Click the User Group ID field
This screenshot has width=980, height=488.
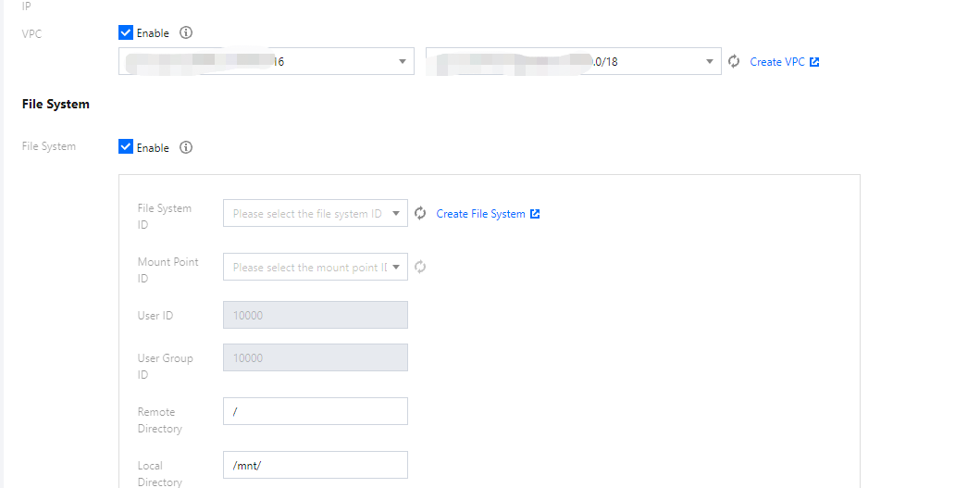(x=315, y=358)
